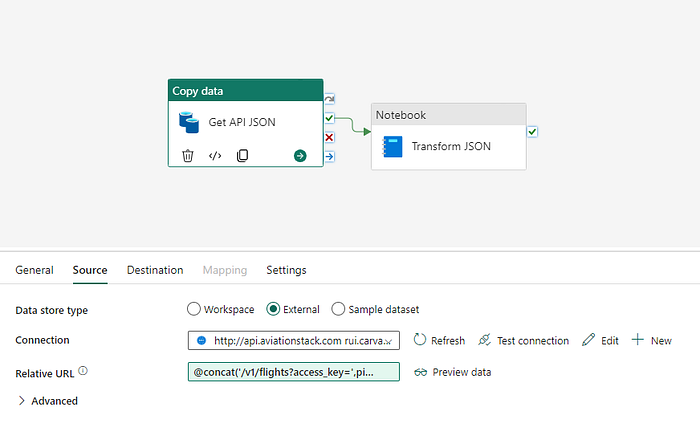This screenshot has height=448, width=700.
Task: Select the On completion blue arrow connector
Action: pyautogui.click(x=329, y=157)
